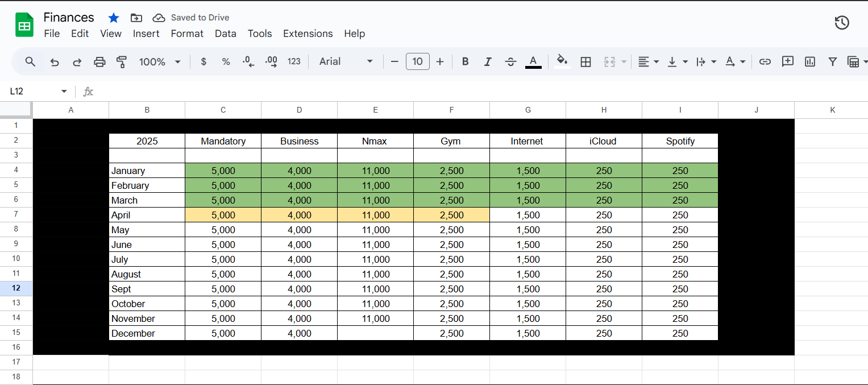This screenshot has width=868, height=385.
Task: Open the 123 more formats menu
Action: click(294, 61)
